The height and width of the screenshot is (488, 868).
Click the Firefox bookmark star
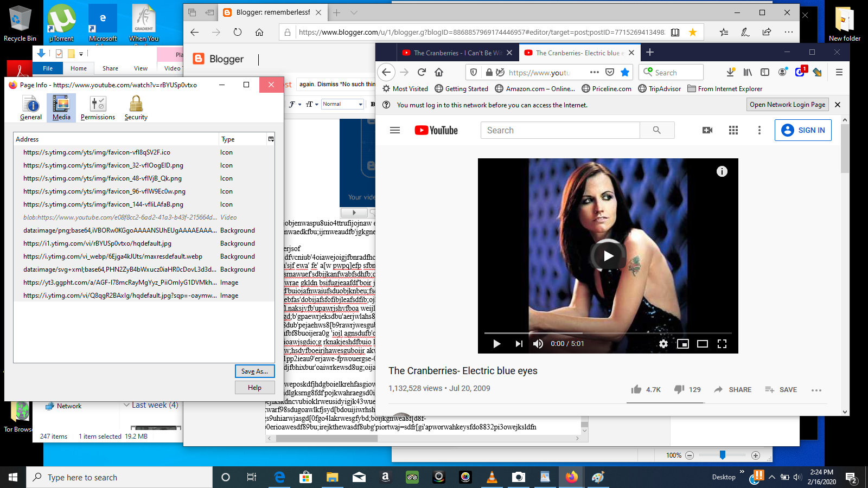pos(625,72)
